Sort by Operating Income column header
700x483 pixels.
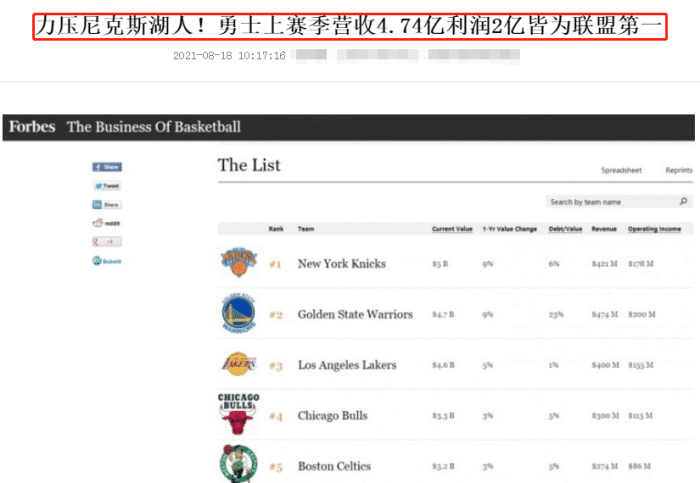pyautogui.click(x=655, y=229)
